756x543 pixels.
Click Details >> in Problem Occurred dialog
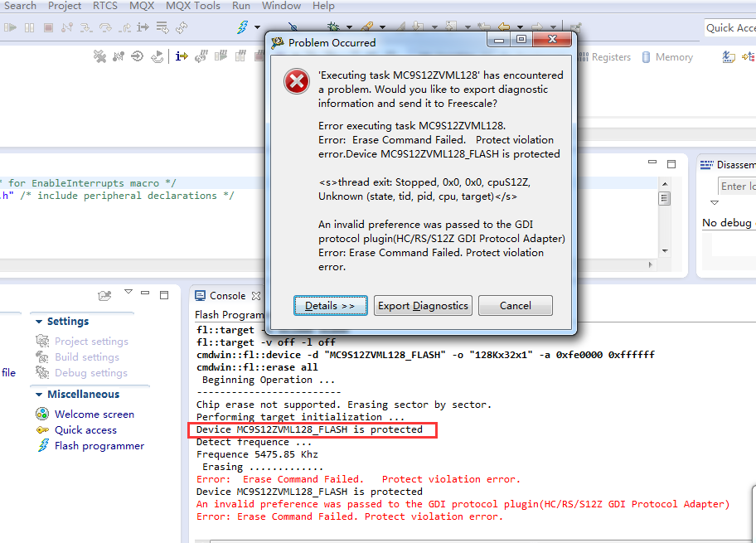point(330,306)
